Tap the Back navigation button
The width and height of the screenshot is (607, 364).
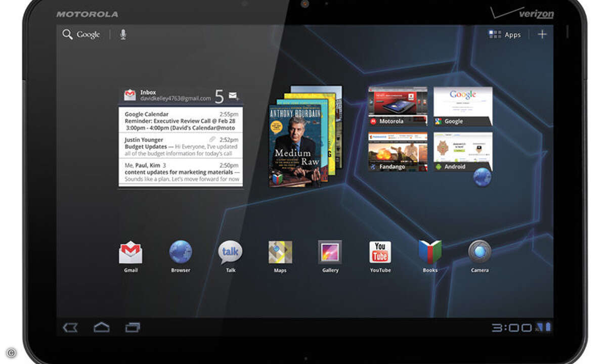(70, 328)
